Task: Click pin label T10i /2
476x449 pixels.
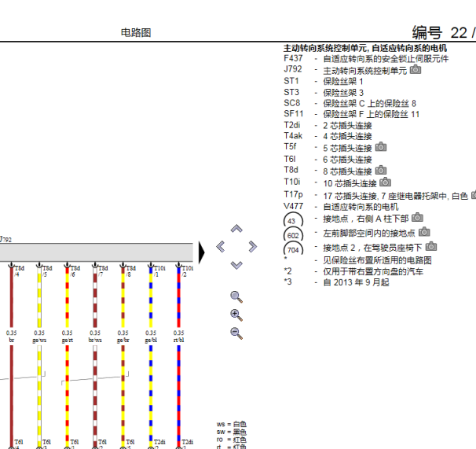Action: (x=187, y=271)
